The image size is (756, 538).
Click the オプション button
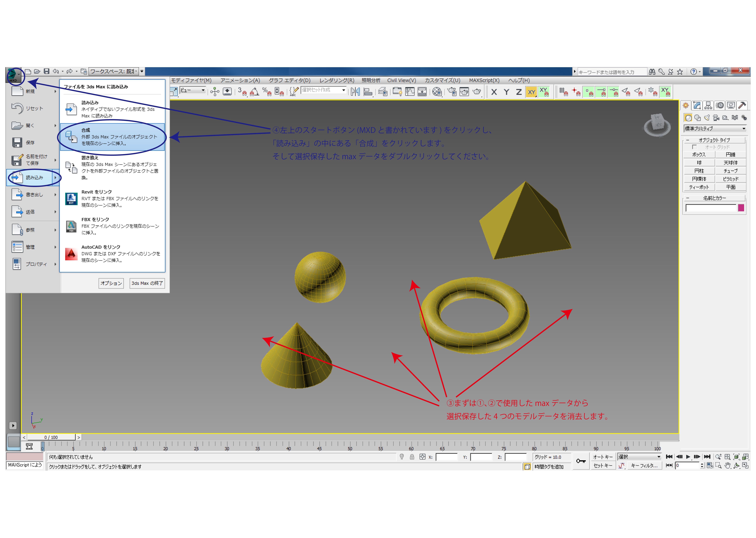[111, 283]
